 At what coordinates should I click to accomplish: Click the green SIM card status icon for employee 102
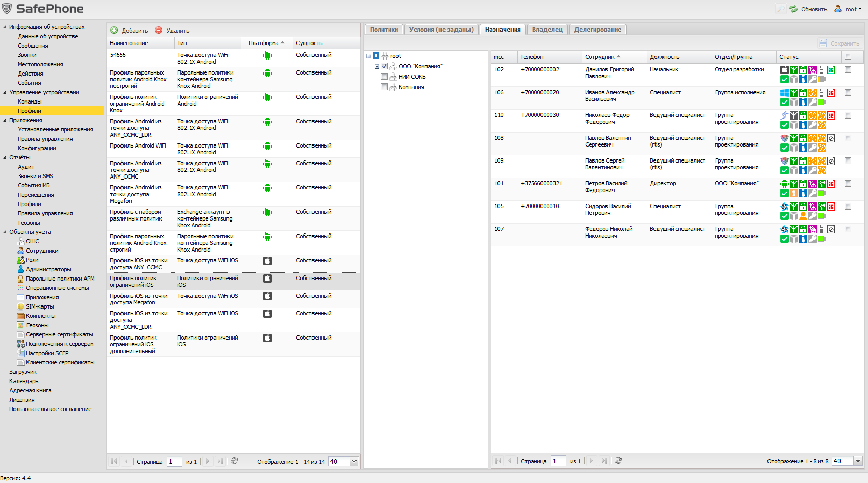tap(831, 70)
